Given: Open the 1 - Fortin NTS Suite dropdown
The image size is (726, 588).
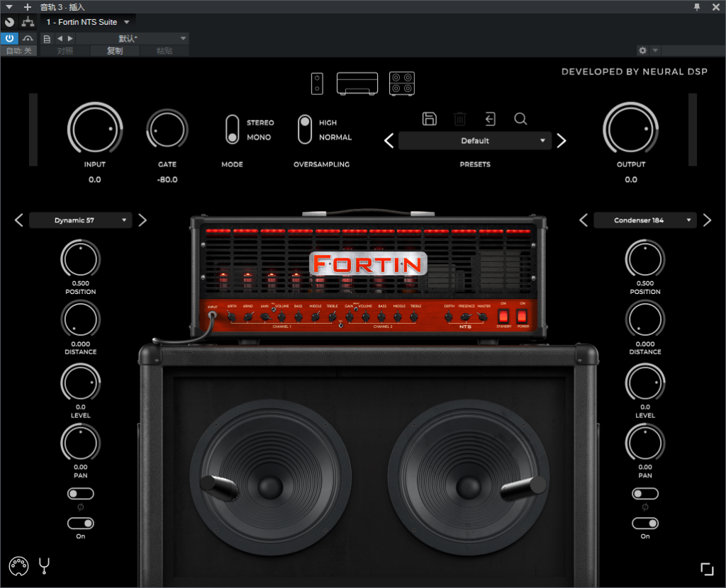Looking at the screenshot, I should click(x=87, y=22).
